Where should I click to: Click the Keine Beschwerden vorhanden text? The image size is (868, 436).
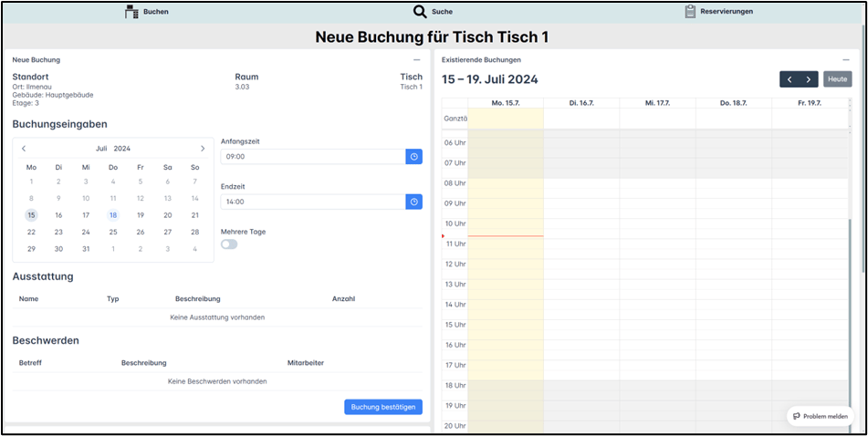(x=217, y=382)
